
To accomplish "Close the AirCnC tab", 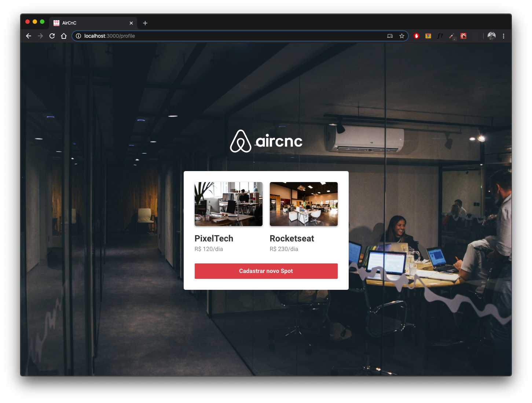I will coord(131,23).
